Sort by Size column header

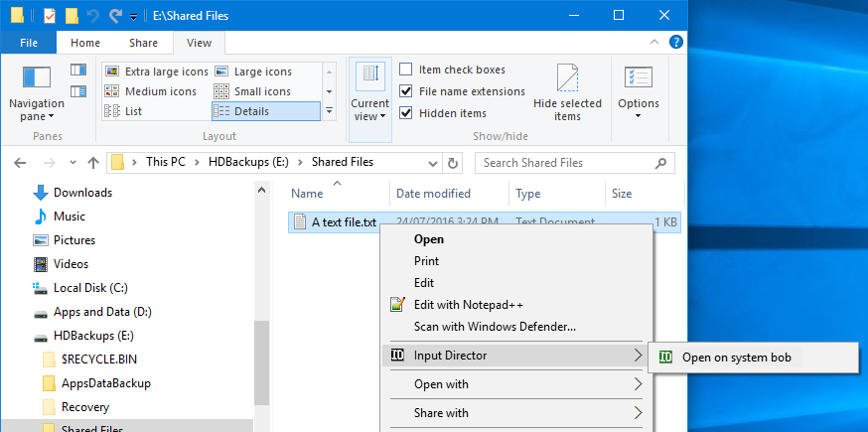coord(644,194)
